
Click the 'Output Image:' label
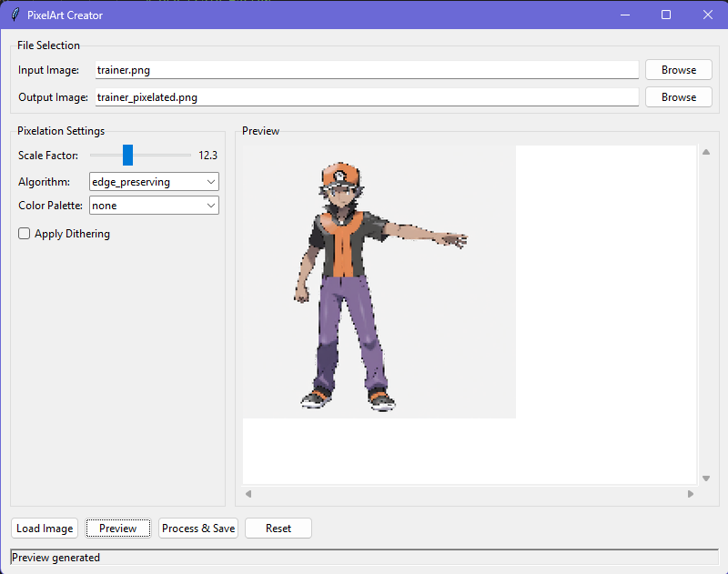point(54,97)
